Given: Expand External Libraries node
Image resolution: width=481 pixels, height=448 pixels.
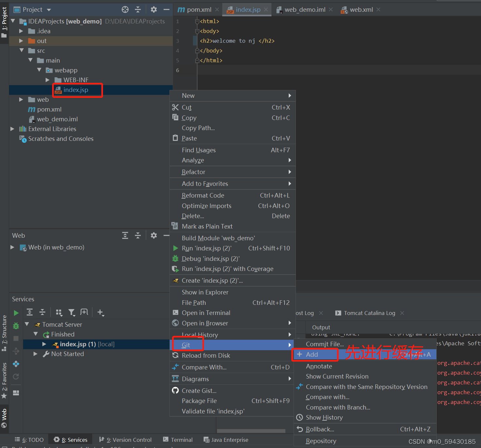Looking at the screenshot, I should click(x=12, y=129).
